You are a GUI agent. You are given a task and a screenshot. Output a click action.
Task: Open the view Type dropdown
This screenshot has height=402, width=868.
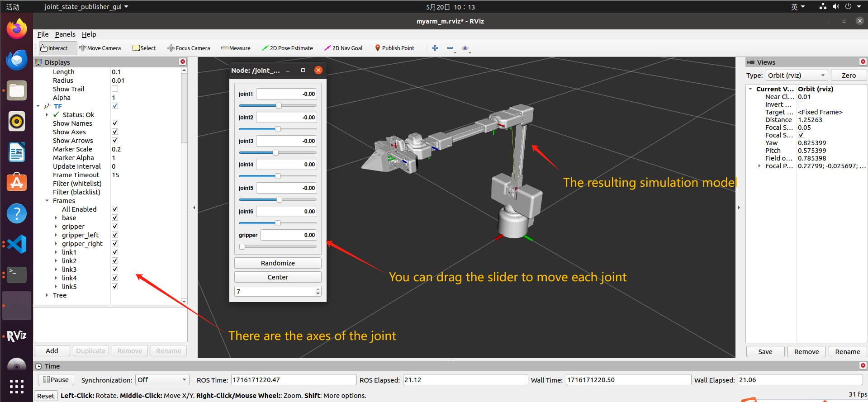coord(797,76)
